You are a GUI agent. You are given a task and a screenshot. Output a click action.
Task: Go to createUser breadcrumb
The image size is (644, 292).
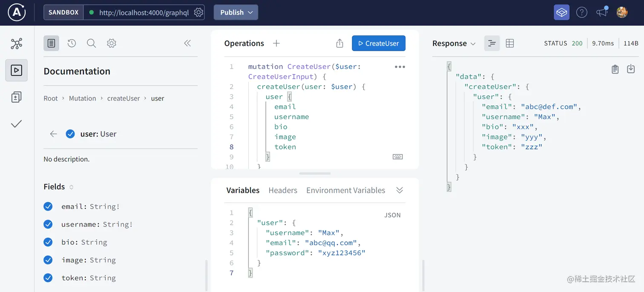[124, 98]
